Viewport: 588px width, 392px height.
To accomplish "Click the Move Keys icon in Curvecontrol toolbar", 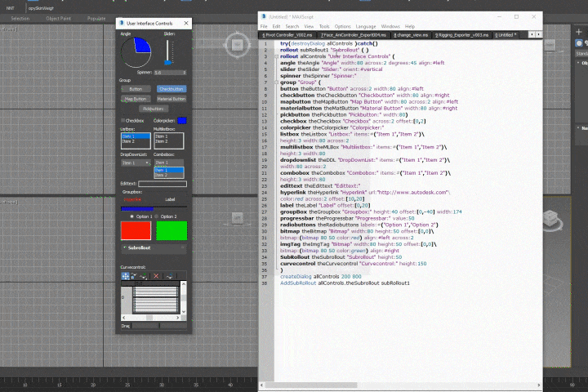I will point(125,276).
